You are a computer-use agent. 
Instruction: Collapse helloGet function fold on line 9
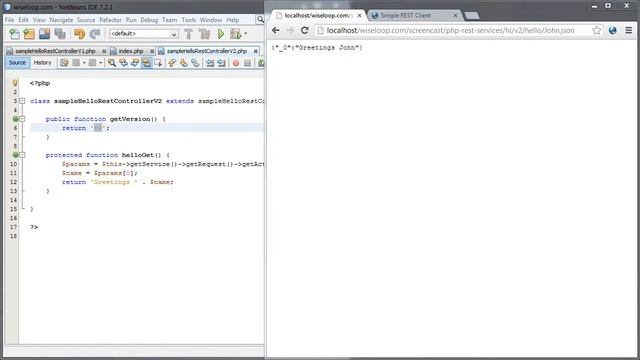pos(22,155)
